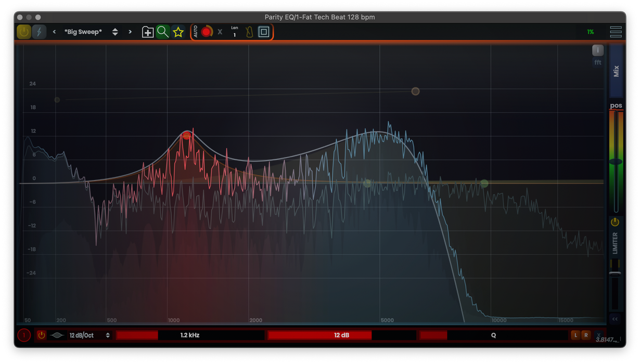Click the output level slider handle

[x=616, y=162]
